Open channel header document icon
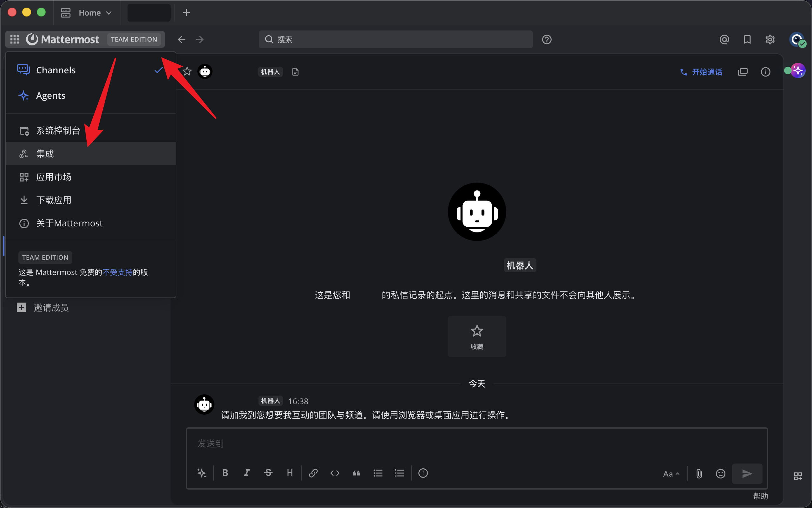812x508 pixels. [x=295, y=72]
